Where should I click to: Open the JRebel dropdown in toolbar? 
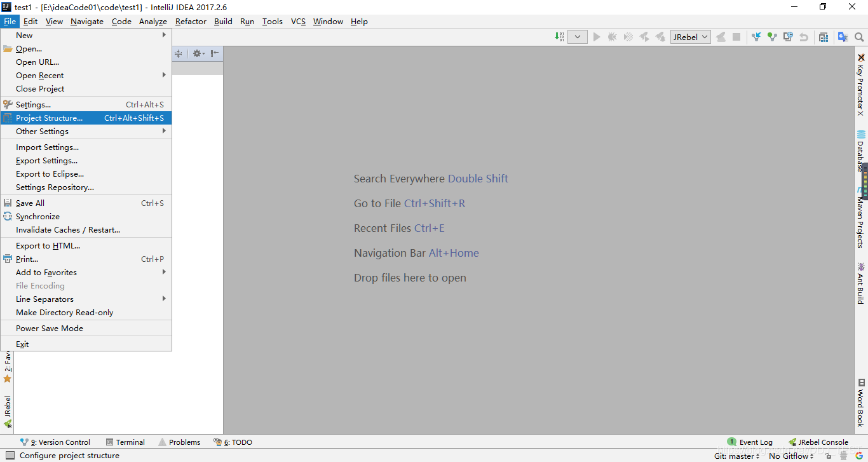pyautogui.click(x=690, y=37)
